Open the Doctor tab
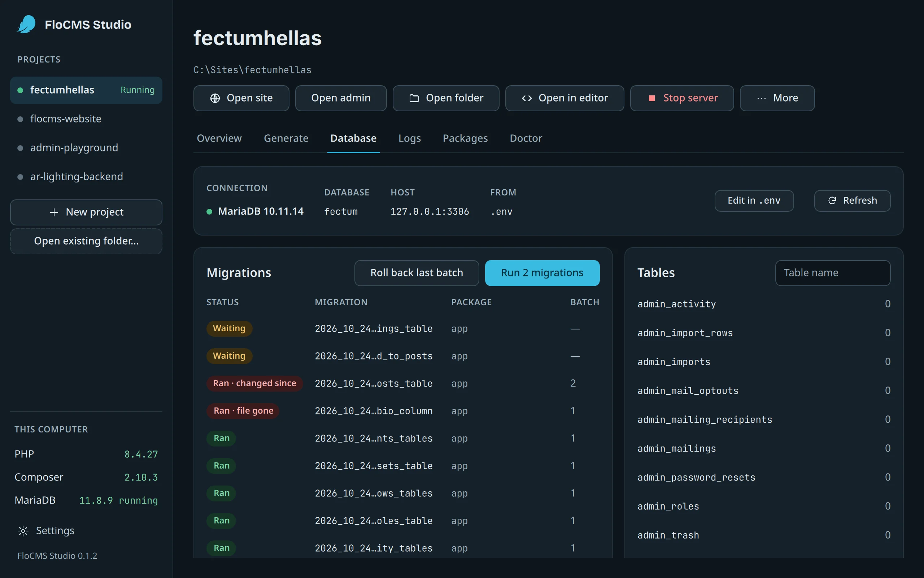The image size is (924, 578). 526,138
